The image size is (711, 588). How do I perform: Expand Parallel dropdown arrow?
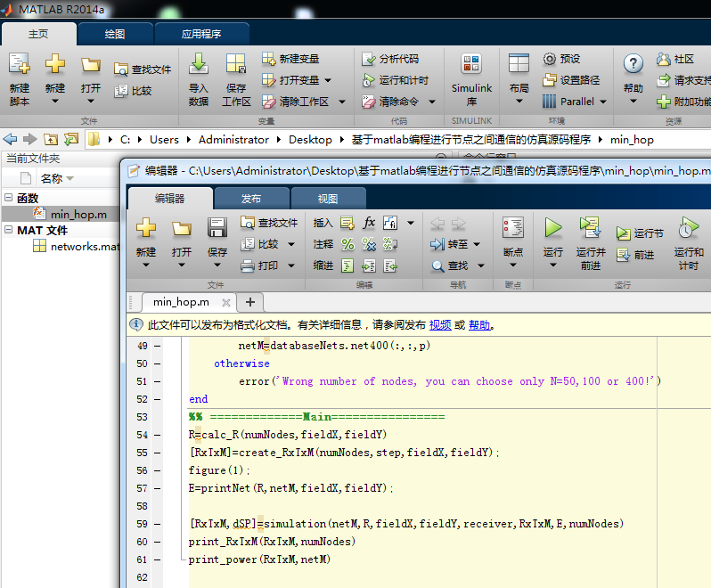tap(603, 102)
